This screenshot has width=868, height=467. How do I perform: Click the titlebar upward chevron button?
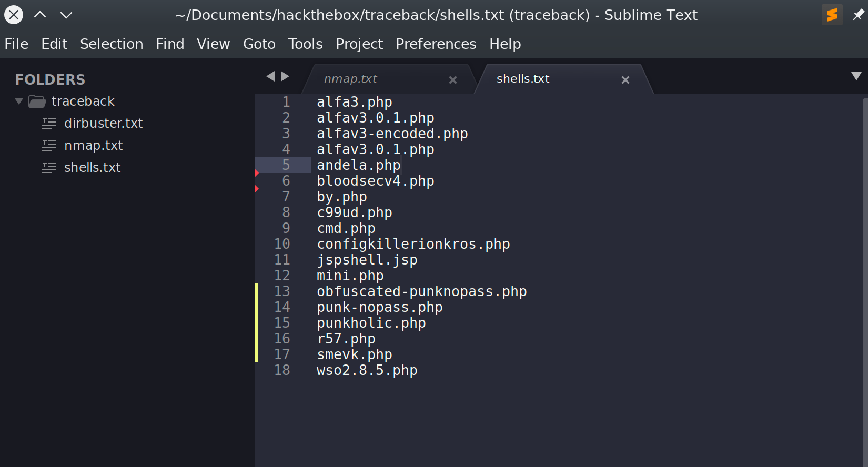pos(40,15)
